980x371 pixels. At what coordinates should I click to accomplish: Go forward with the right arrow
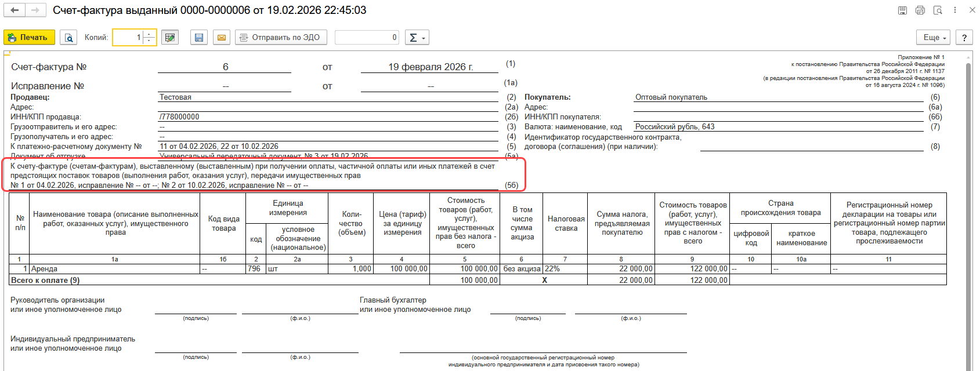tap(35, 10)
